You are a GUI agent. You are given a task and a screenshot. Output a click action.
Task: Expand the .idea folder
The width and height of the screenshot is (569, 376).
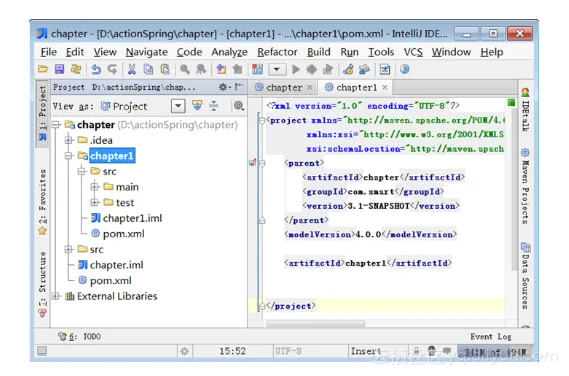point(69,140)
